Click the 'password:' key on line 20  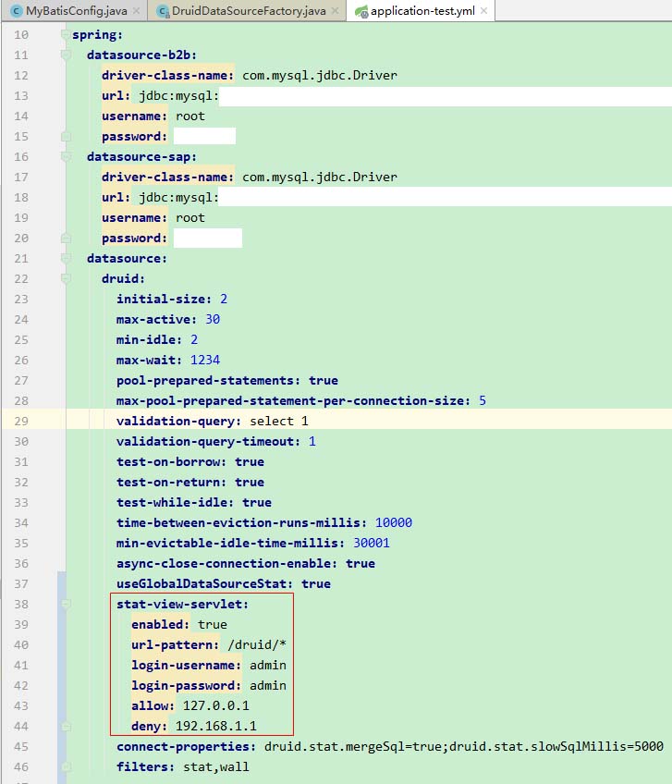coord(135,238)
